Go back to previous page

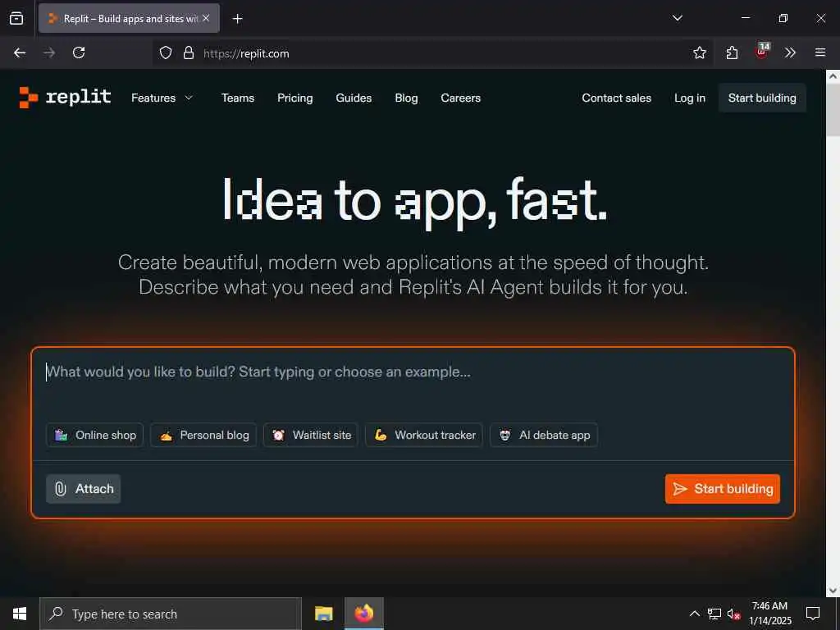pos(20,52)
